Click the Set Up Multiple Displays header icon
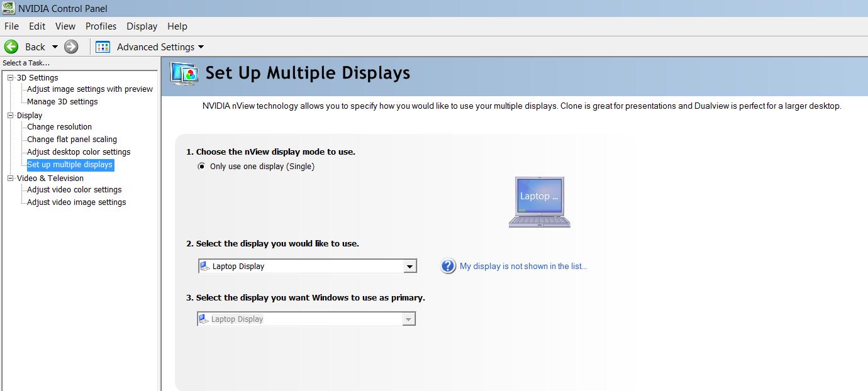 click(184, 74)
